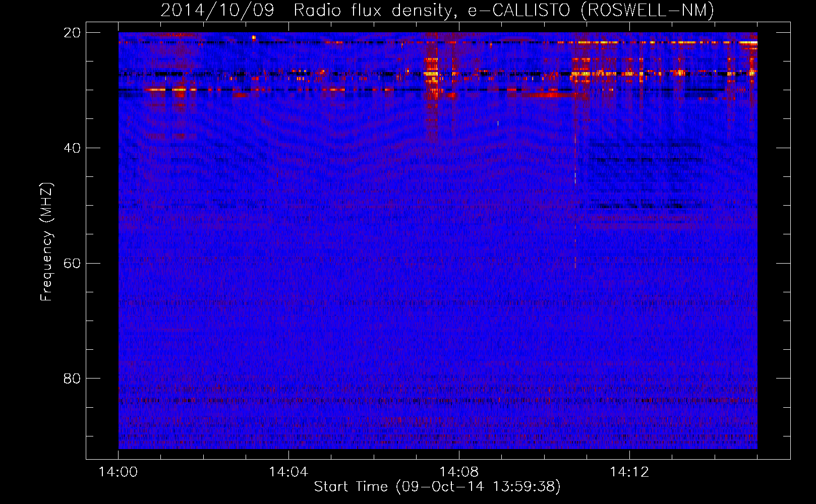Select the Frequency (MHZ) axis label
This screenshot has width=816, height=504.
click(46, 242)
